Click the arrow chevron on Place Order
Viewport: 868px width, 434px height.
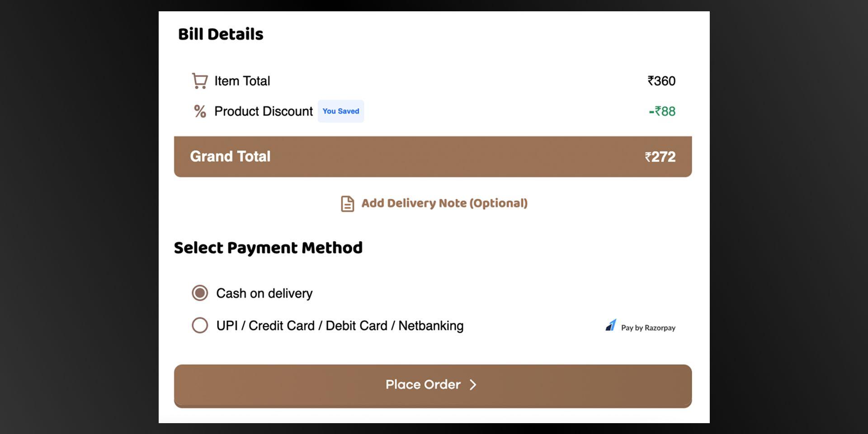pyautogui.click(x=473, y=385)
